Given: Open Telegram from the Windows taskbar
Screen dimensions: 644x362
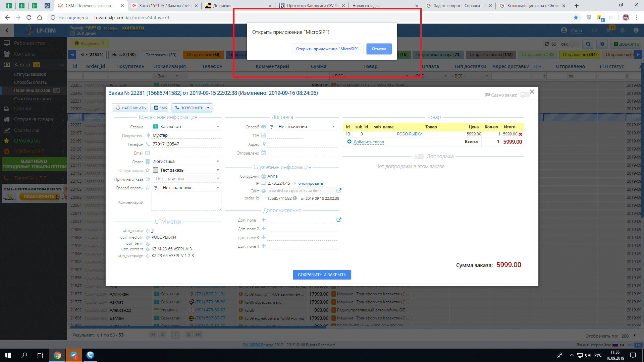Looking at the screenshot, I should (74, 355).
